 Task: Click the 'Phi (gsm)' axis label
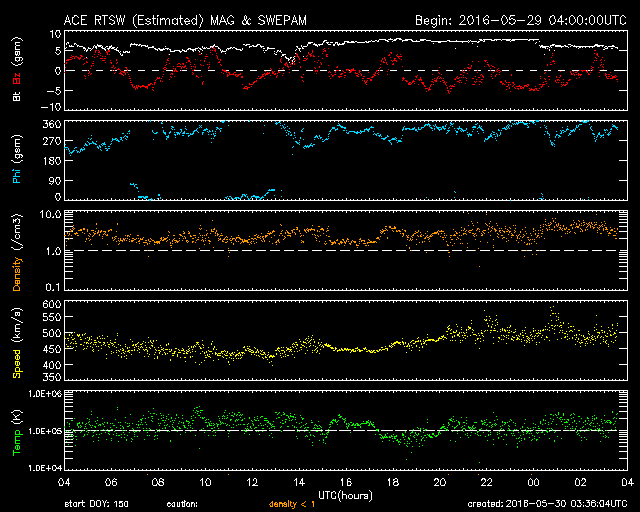pos(17,159)
